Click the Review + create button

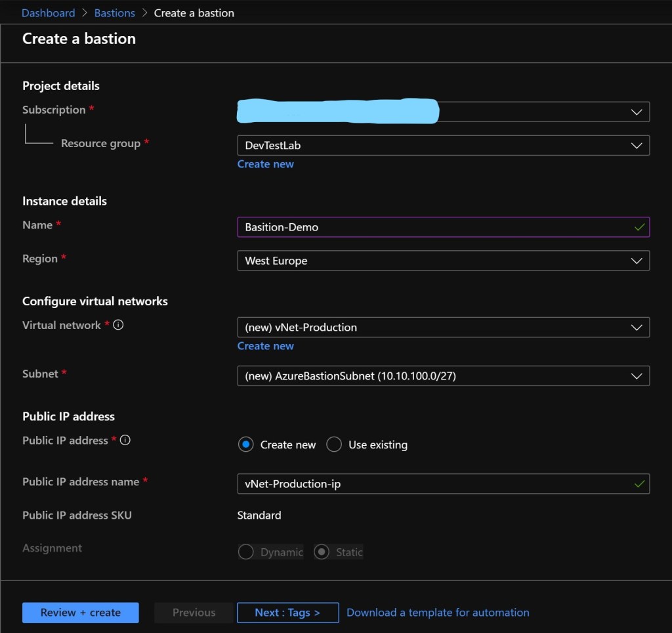(81, 613)
